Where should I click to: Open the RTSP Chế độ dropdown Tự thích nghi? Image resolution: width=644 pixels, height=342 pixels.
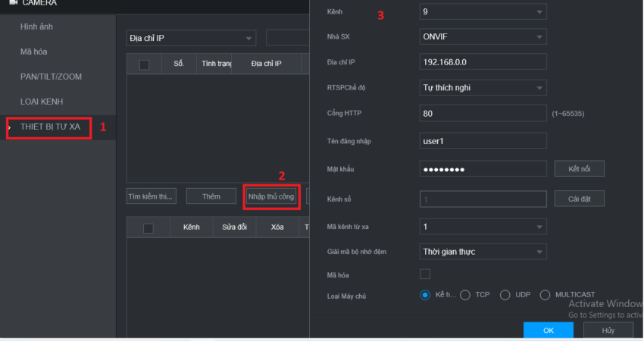coord(483,87)
